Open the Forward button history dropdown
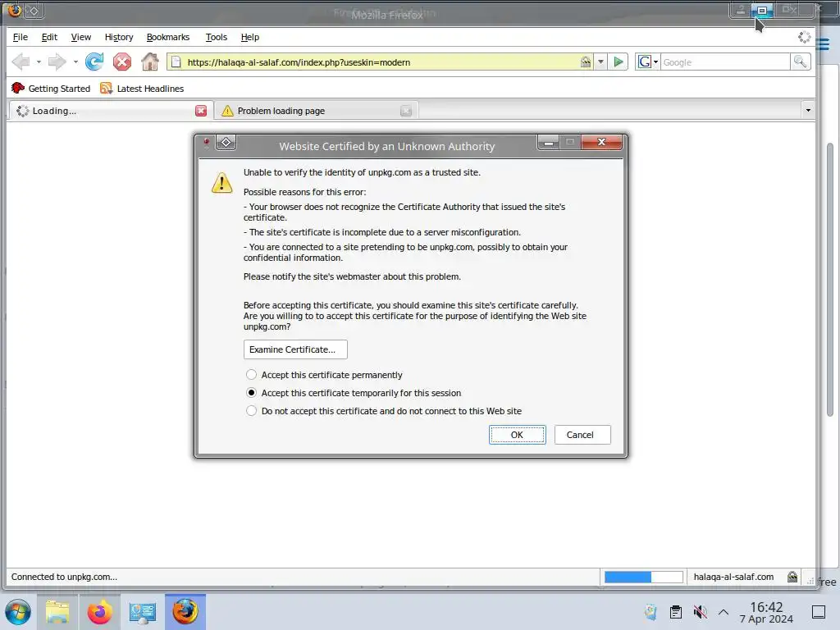The width and height of the screenshot is (840, 630). (x=75, y=62)
